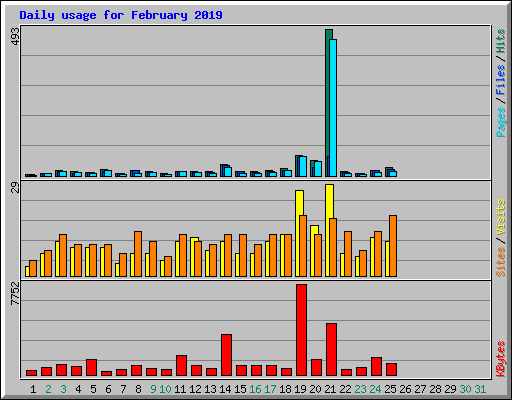
Task: Click day 16 on the x-axis
Action: point(255,389)
